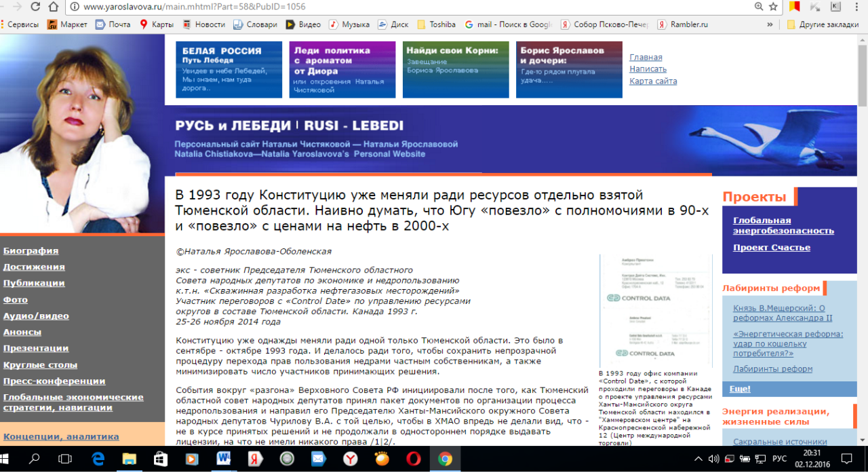868x473 pixels.
Task: Open the Диск bookmark
Action: click(393, 24)
